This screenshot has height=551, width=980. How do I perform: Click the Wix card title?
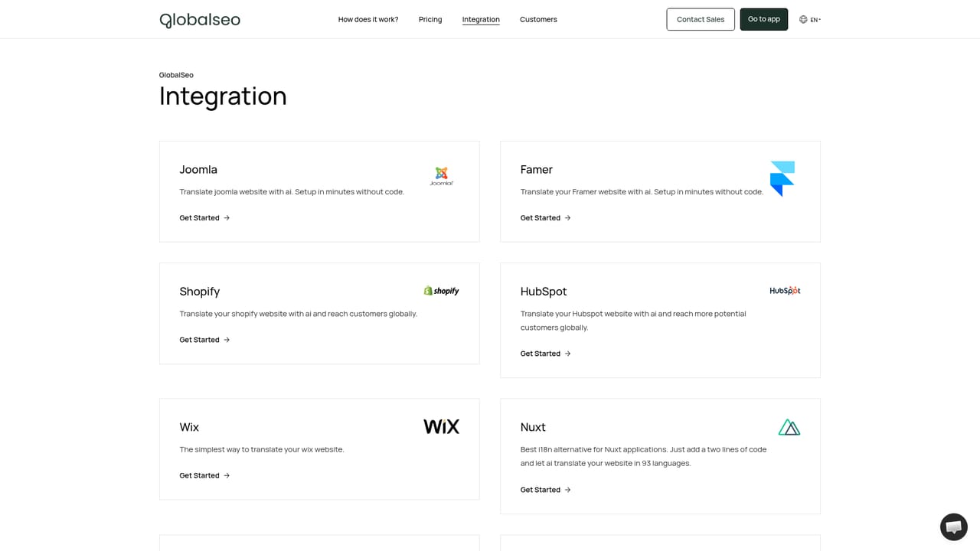[189, 427]
